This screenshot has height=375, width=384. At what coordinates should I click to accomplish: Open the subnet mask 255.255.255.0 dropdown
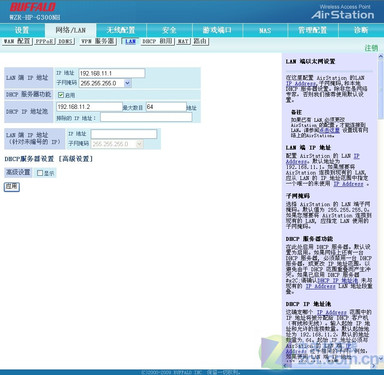coord(128,83)
